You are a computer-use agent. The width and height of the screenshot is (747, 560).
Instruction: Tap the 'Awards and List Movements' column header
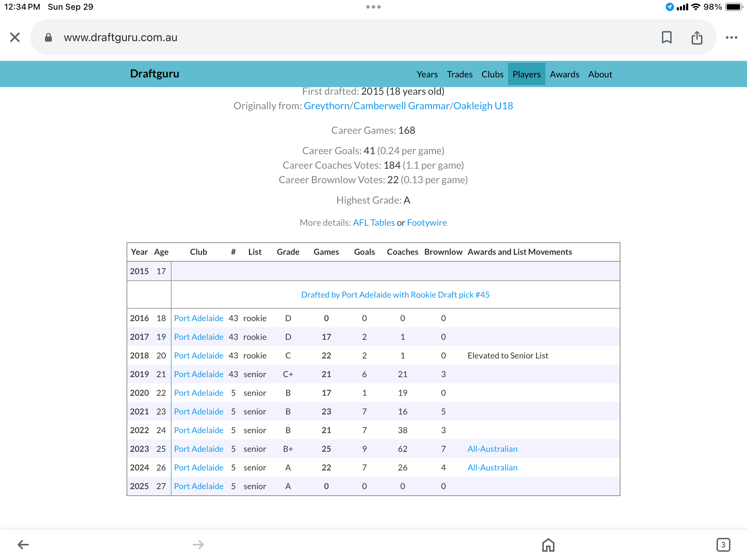point(520,252)
